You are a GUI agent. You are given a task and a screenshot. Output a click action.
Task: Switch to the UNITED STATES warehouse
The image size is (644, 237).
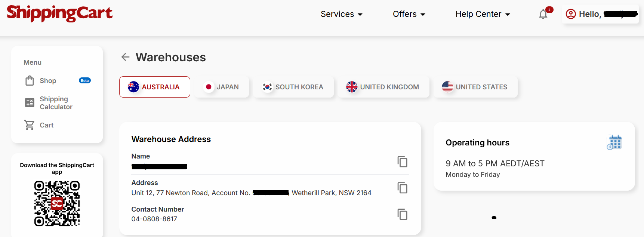[475, 87]
